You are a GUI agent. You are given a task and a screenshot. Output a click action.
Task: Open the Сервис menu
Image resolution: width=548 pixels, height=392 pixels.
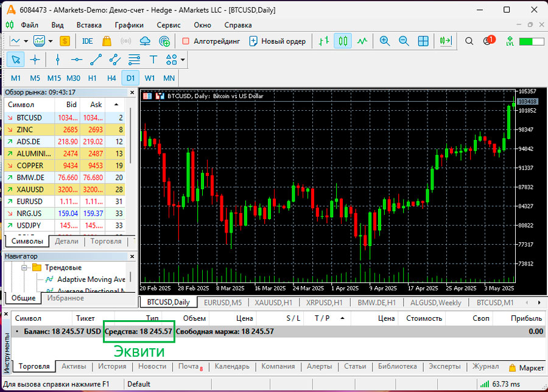pos(169,25)
